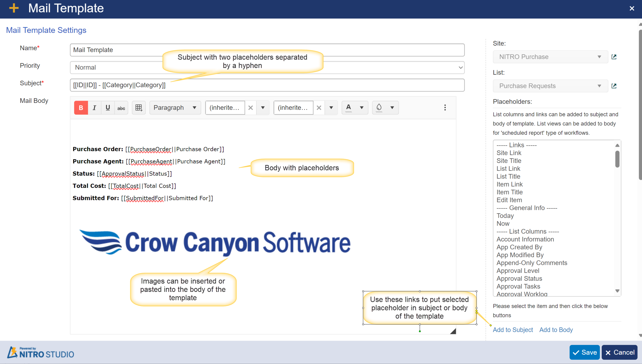Click the Underline formatting icon
The image size is (642, 364).
tap(107, 108)
